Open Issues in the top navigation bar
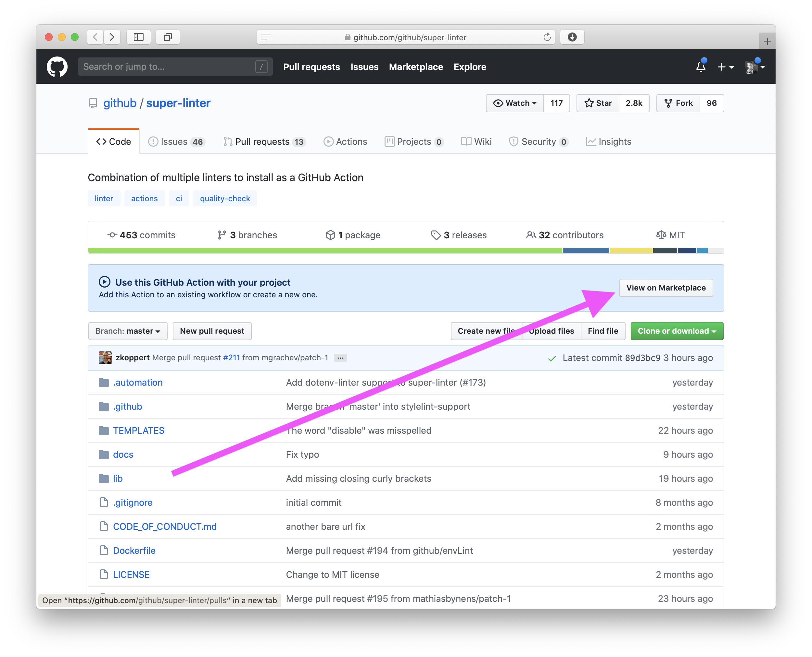Viewport: 812px width, 657px height. 364,67
